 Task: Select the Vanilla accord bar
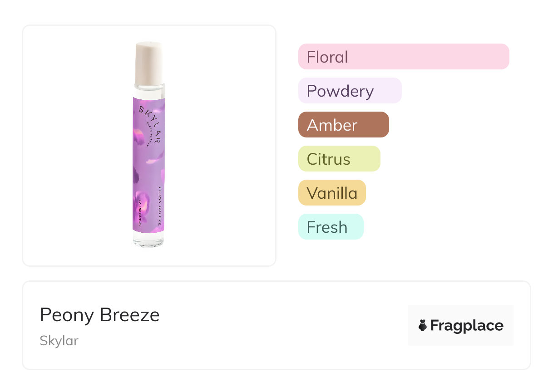(x=331, y=193)
